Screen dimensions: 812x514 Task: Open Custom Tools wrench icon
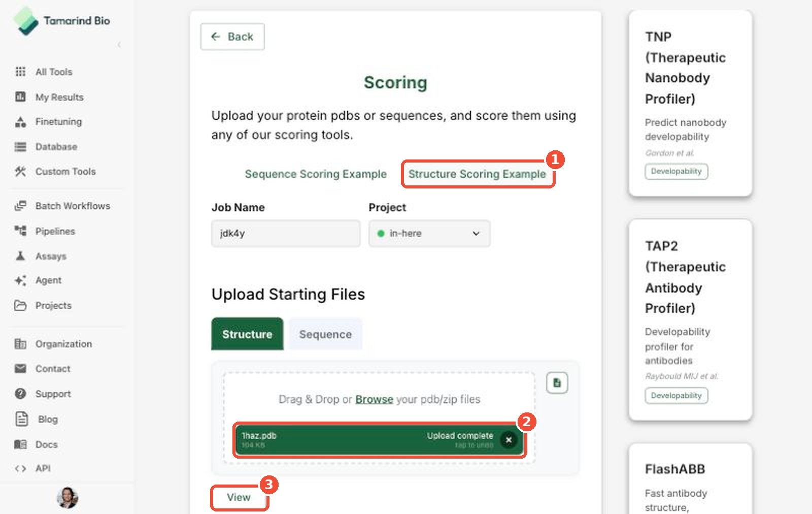20,171
